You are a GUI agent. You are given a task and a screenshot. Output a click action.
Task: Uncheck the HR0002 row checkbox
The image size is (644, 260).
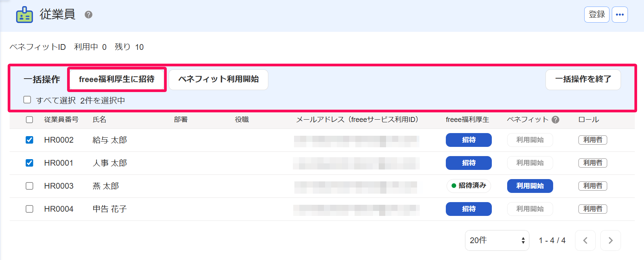tap(30, 140)
